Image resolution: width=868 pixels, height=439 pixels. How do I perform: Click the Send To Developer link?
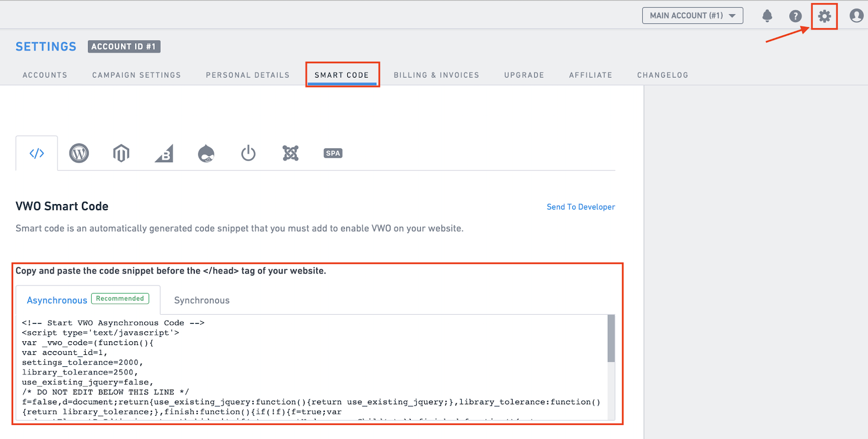pyautogui.click(x=581, y=207)
